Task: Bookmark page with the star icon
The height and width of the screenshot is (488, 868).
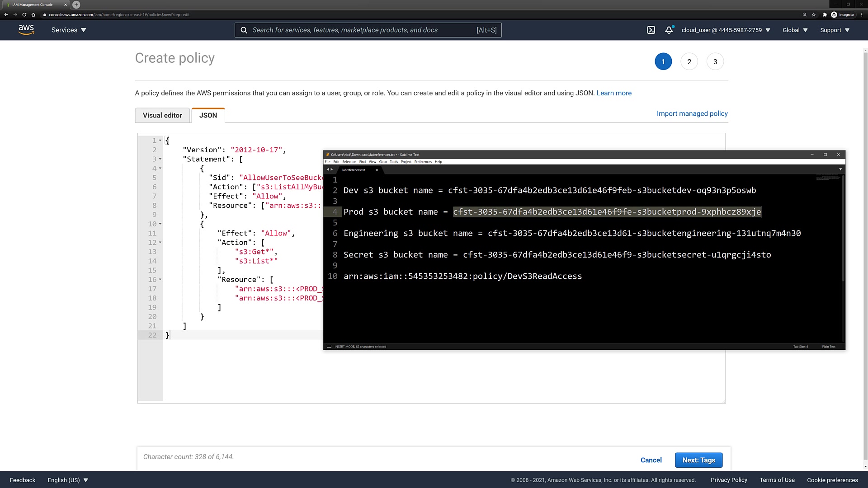Action: (814, 14)
